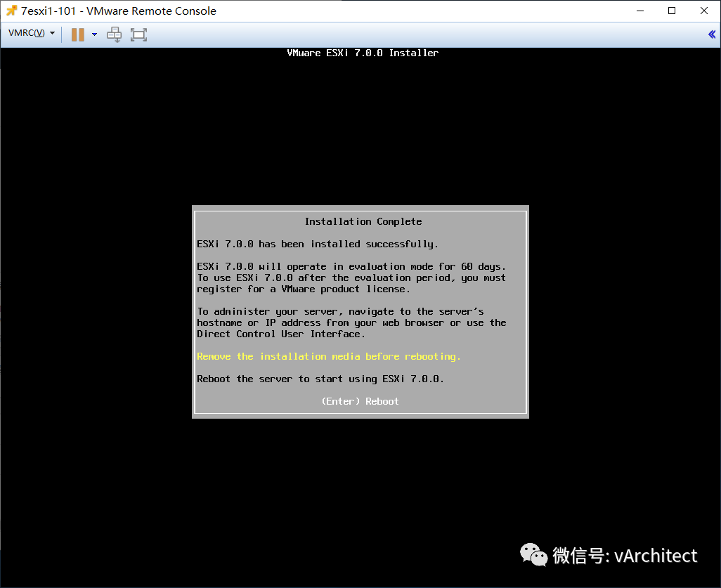Click the 'evaluation mode for 60 days' line

point(351,267)
